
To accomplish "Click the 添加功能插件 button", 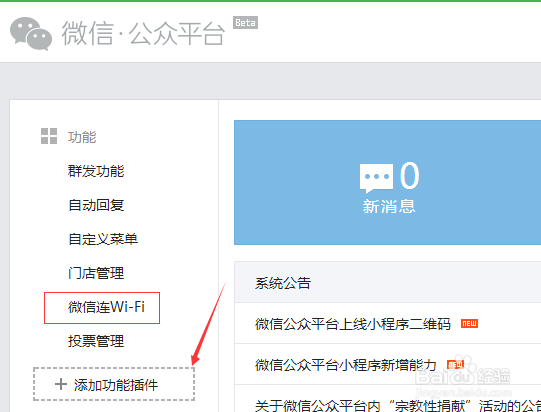I will point(114,384).
